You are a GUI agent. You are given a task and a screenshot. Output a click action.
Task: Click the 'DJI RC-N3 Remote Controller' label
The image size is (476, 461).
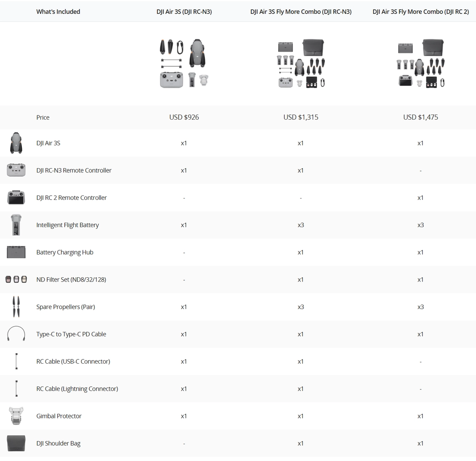[74, 170]
